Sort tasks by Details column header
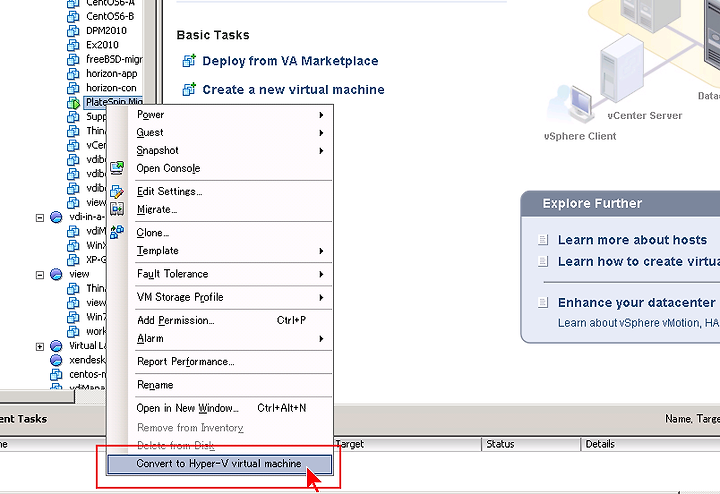The image size is (720, 494). pyautogui.click(x=650, y=444)
